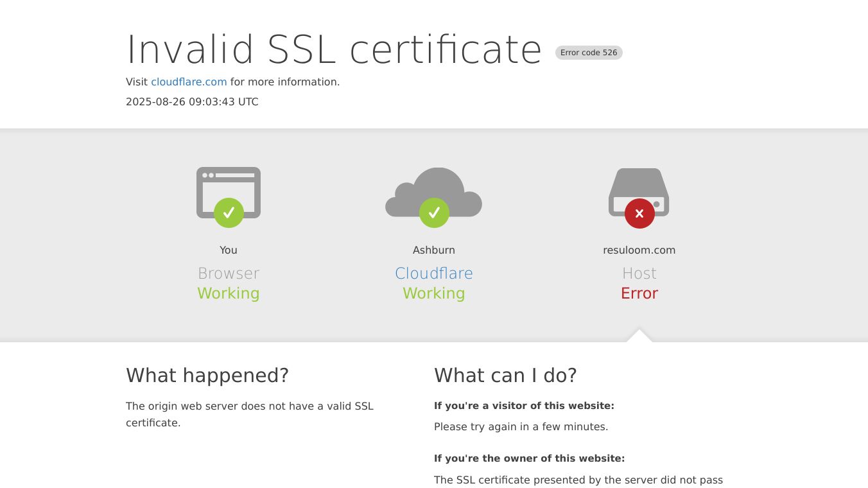Click the Cloudflare cloud icon

(434, 197)
